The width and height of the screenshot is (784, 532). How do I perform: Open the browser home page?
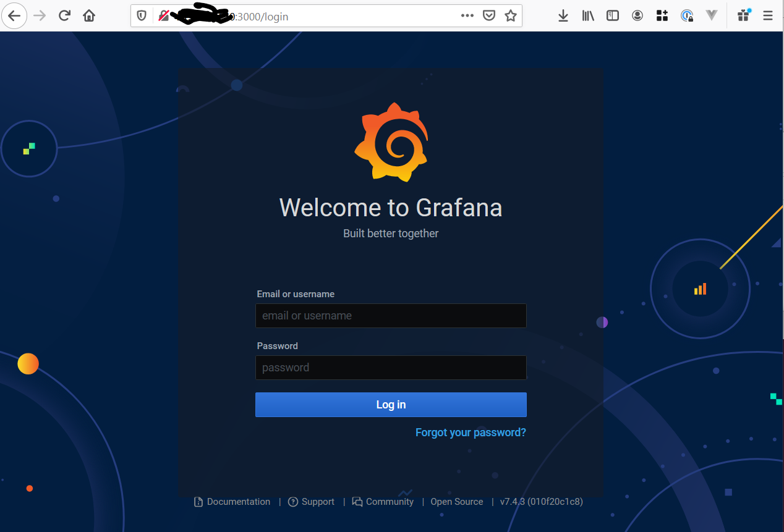click(89, 16)
